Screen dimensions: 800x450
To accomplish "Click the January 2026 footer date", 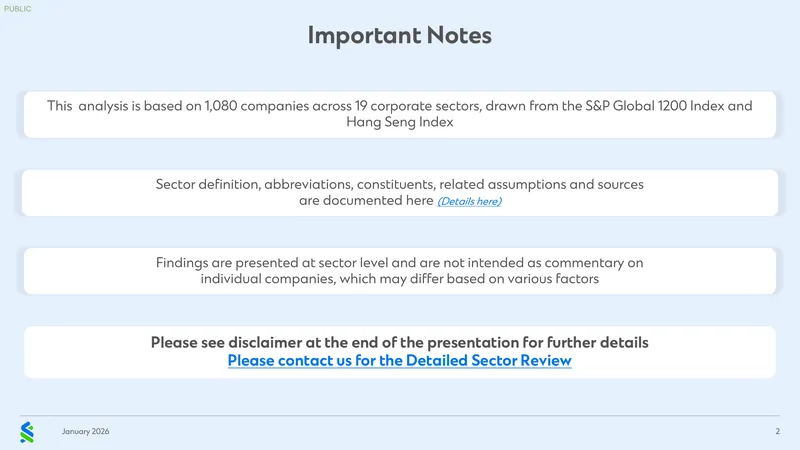I will click(x=86, y=431).
